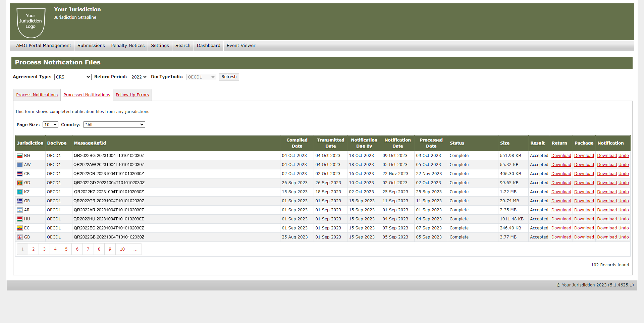Sort by Status column header
Viewport: 644px width, 323px height.
click(x=457, y=143)
